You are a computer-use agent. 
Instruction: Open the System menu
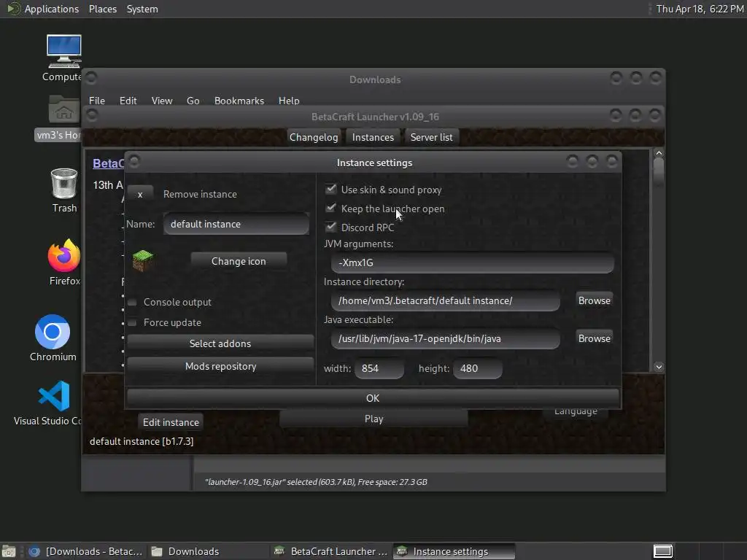pos(142,9)
